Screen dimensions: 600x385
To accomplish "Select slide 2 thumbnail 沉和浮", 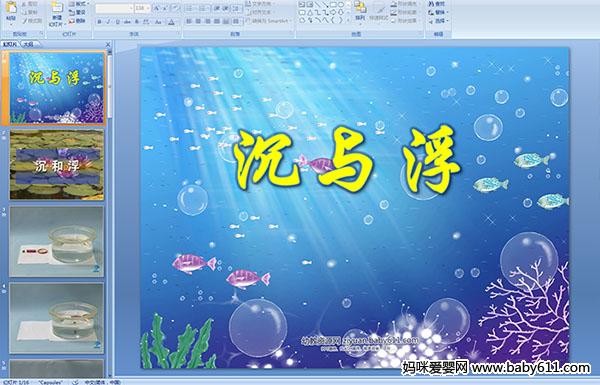I will point(57,165).
